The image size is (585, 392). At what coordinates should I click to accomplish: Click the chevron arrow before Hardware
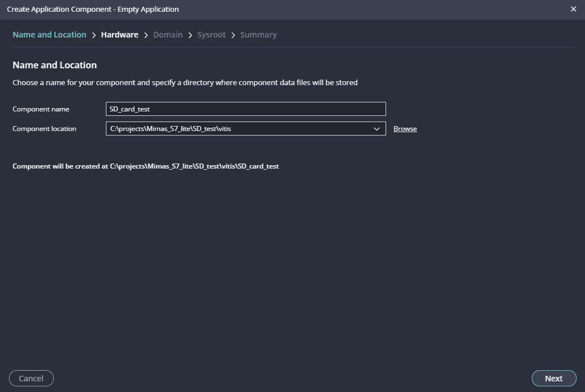click(94, 35)
